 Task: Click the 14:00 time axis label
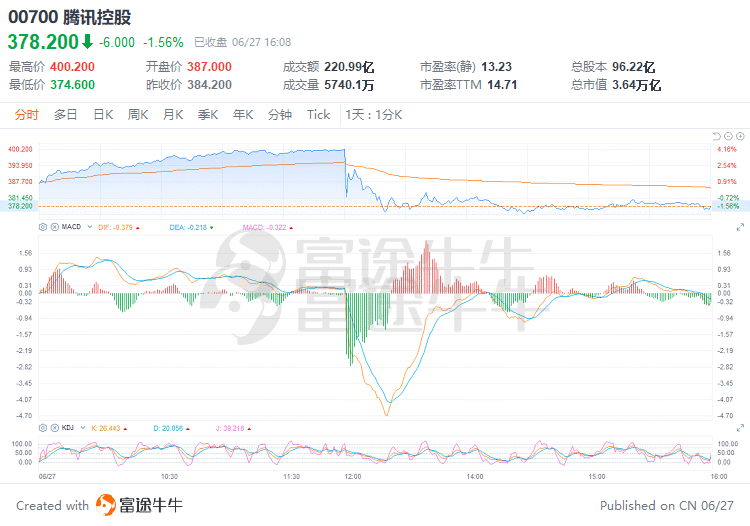(x=475, y=477)
